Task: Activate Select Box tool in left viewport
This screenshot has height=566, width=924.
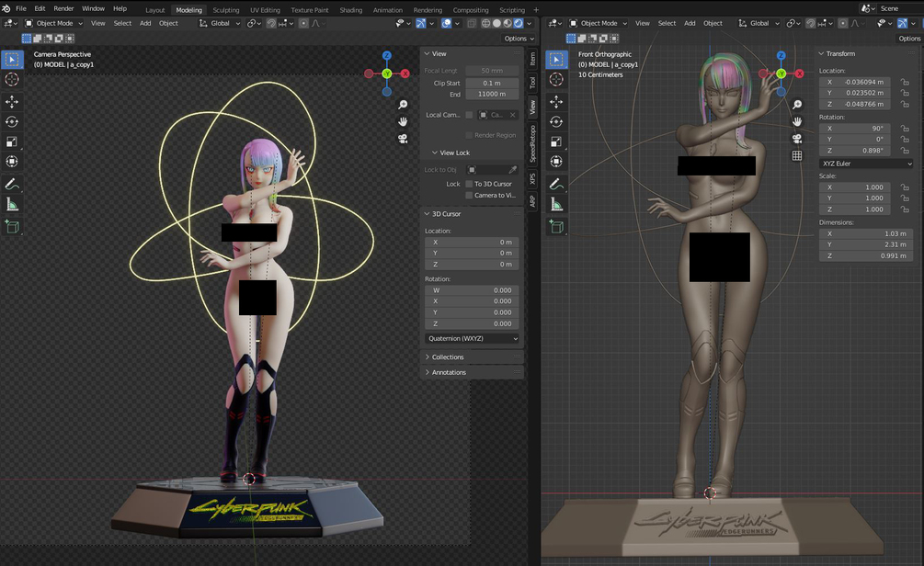Action: (12, 60)
